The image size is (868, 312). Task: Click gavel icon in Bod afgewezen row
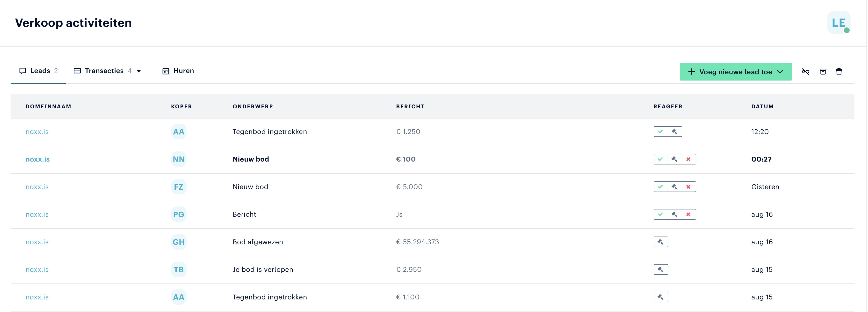pyautogui.click(x=661, y=242)
